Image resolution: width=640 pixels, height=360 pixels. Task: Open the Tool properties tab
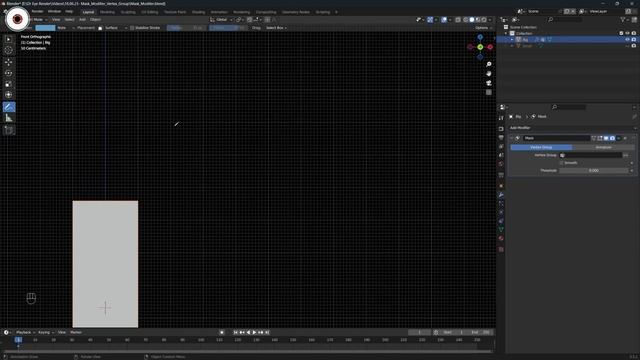(501, 118)
